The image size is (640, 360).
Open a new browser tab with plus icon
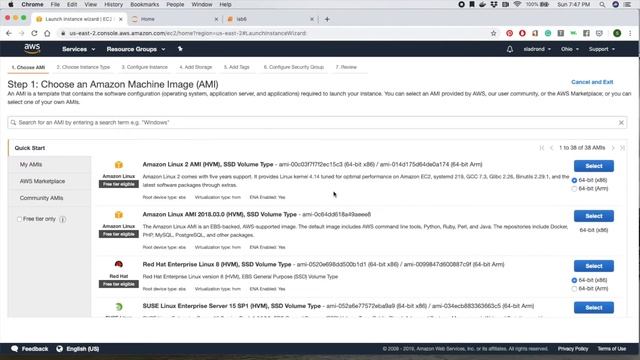tap(327, 19)
